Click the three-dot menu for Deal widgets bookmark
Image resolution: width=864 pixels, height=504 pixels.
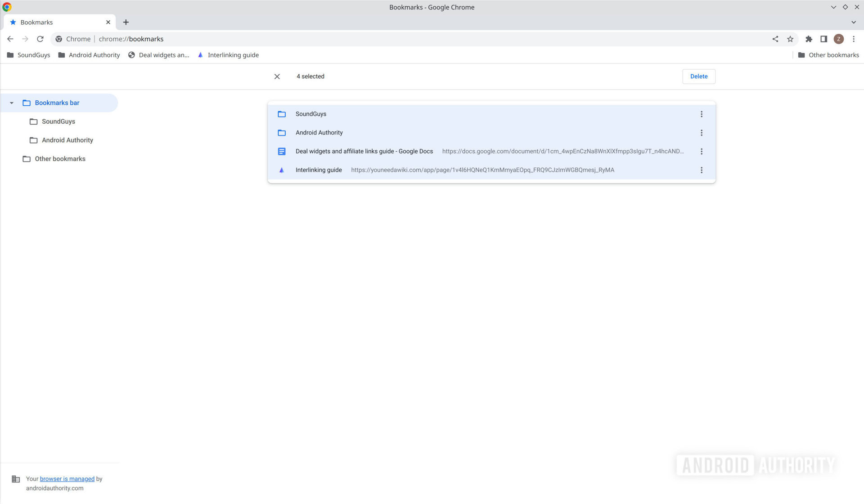click(x=702, y=151)
